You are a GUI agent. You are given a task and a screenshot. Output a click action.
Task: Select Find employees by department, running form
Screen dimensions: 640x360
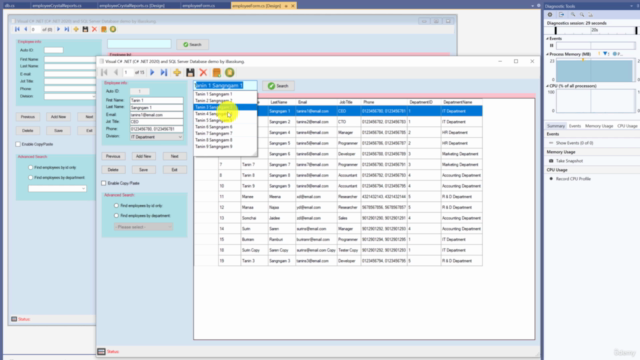pyautogui.click(x=116, y=216)
